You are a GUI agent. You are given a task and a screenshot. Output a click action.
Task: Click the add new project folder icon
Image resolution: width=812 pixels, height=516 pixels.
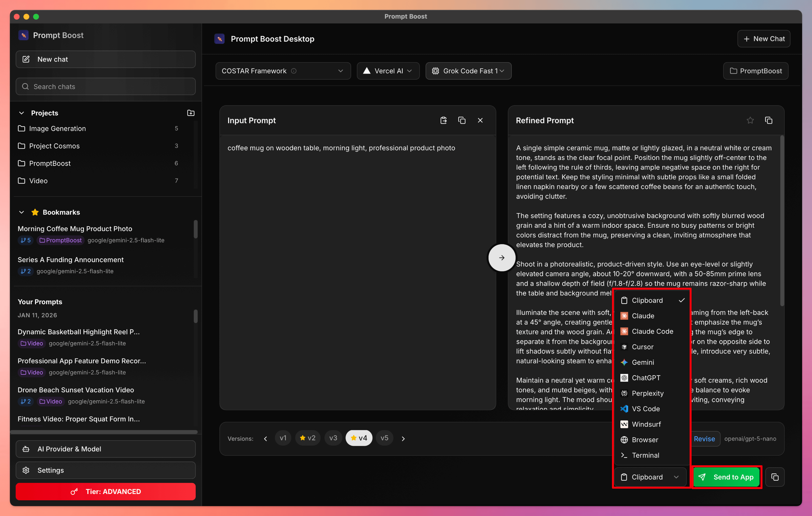click(x=191, y=113)
